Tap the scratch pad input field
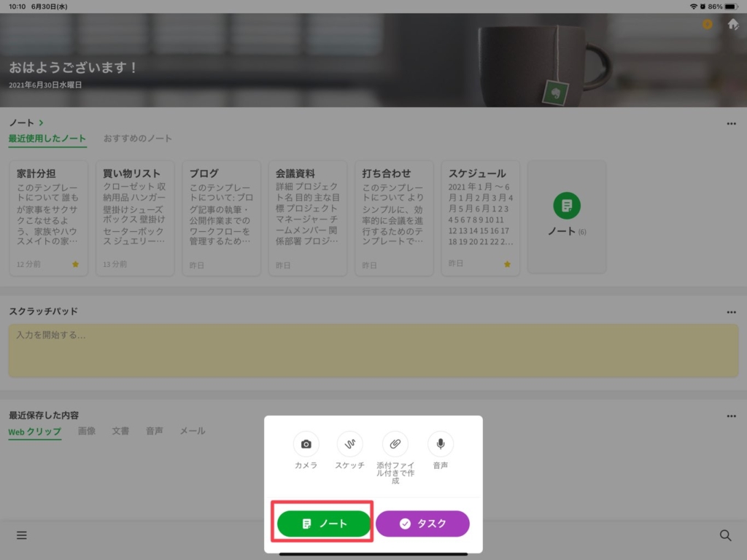Image resolution: width=747 pixels, height=560 pixels. tap(373, 351)
